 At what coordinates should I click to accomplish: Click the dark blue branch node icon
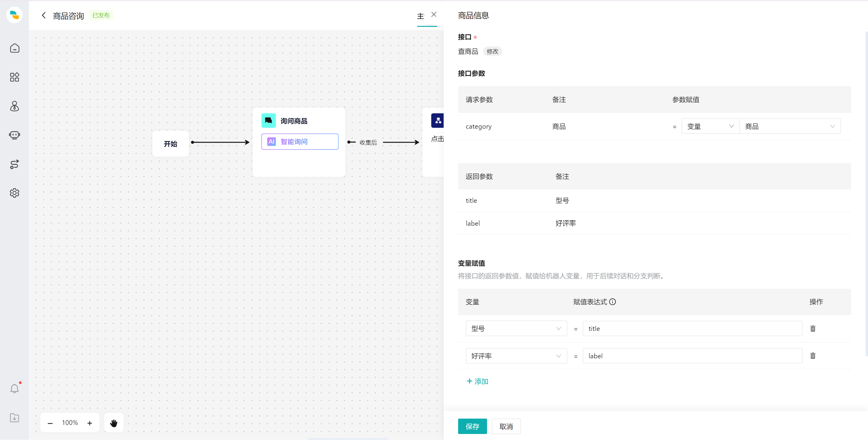point(437,121)
